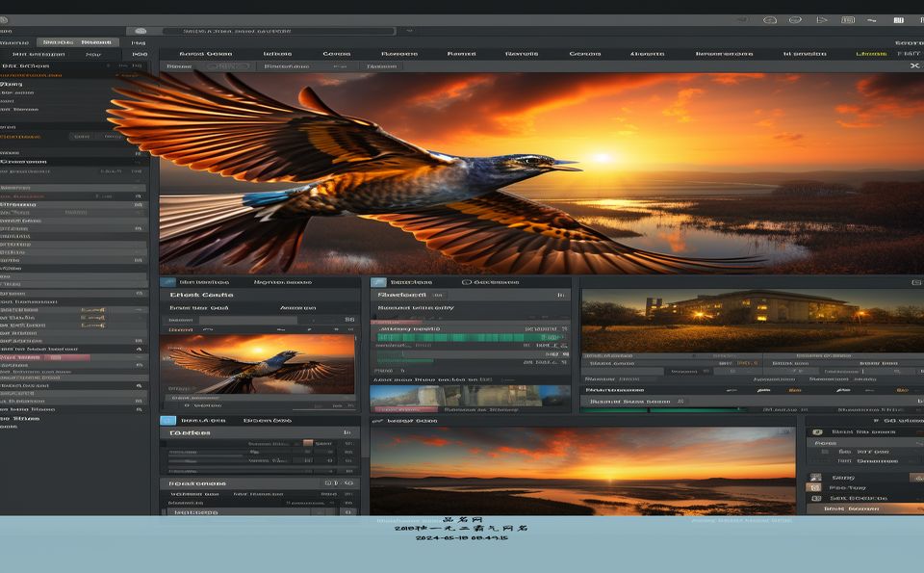Click the bright blue square icon below bird thumbnail panel
The image size is (924, 573).
[x=167, y=420]
